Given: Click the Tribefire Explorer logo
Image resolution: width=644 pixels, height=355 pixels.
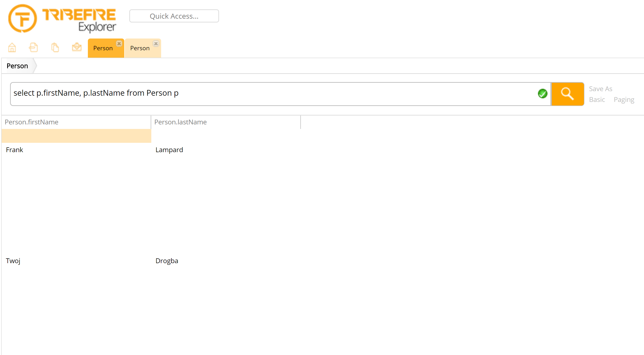Looking at the screenshot, I should tap(62, 18).
